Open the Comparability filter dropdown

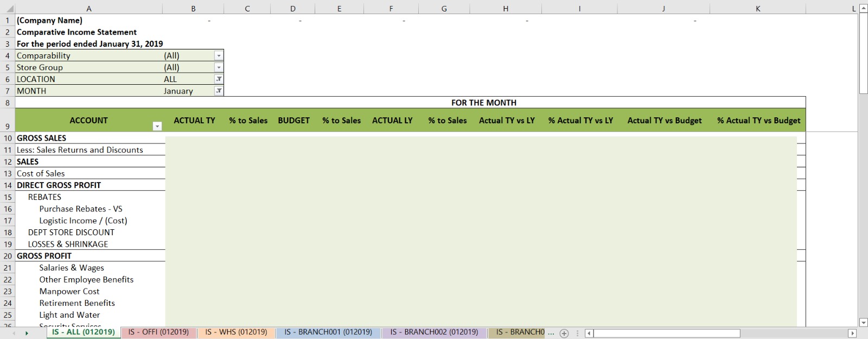tap(219, 55)
